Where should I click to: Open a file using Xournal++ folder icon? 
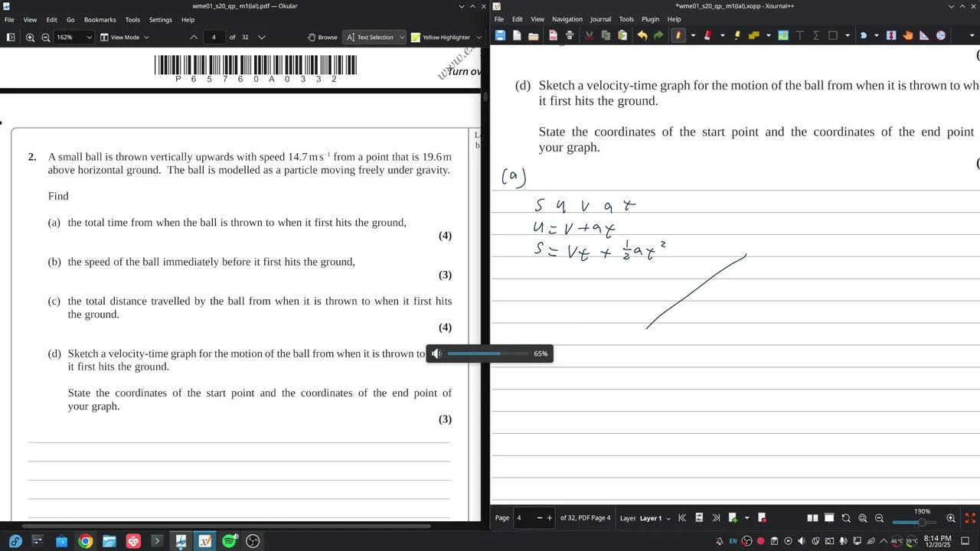point(534,35)
